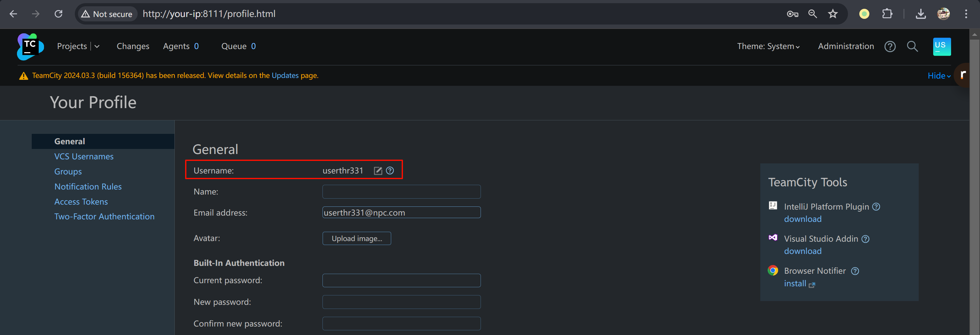
Task: Open the search magnifier in TeamCity header
Action: tap(912, 47)
